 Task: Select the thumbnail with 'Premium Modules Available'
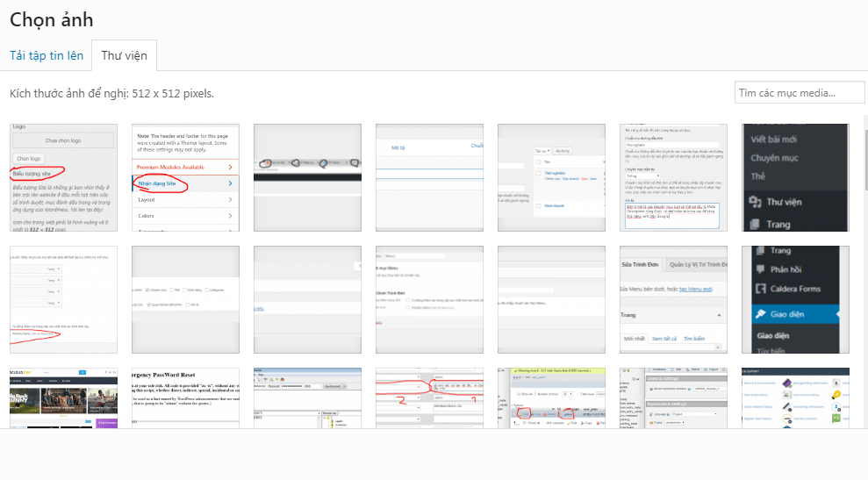[185, 177]
